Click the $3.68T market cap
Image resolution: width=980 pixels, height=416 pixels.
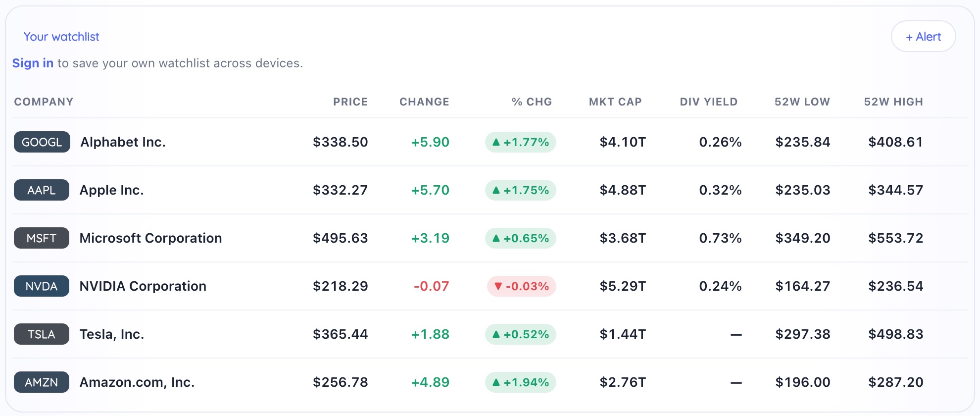pyautogui.click(x=623, y=238)
